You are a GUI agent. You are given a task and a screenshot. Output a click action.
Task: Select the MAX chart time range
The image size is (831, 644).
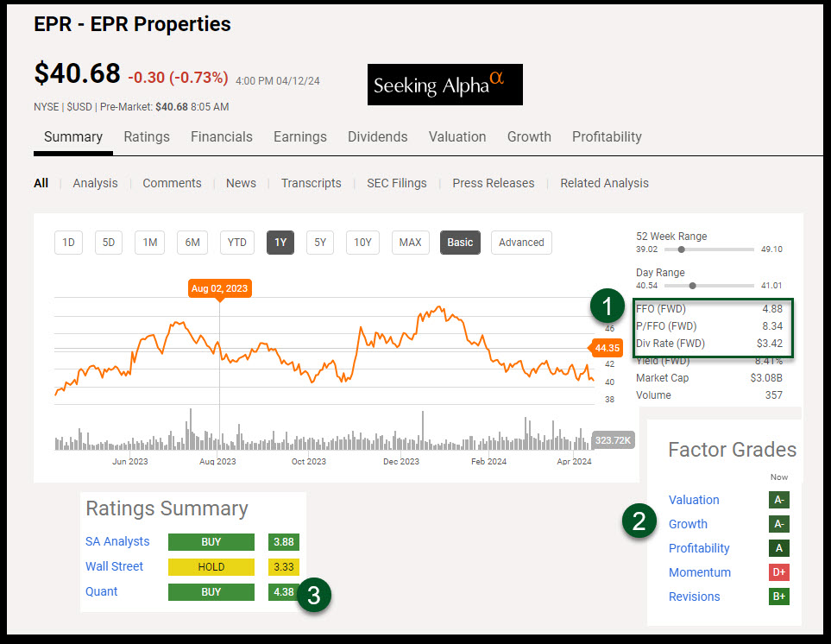(410, 243)
